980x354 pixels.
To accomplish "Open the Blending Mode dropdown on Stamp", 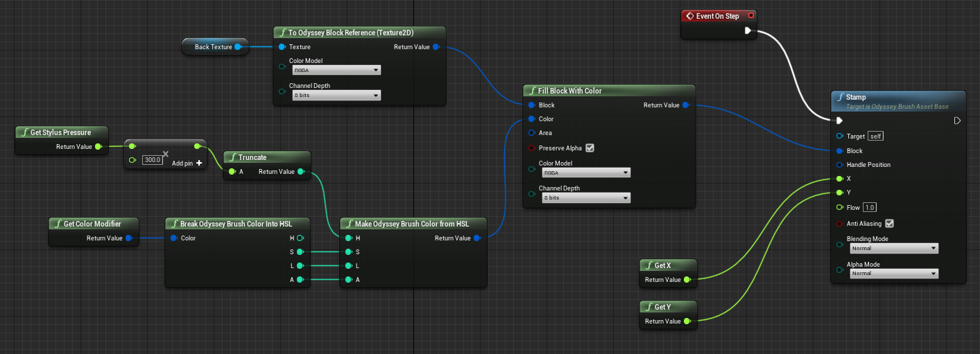I will pos(893,249).
